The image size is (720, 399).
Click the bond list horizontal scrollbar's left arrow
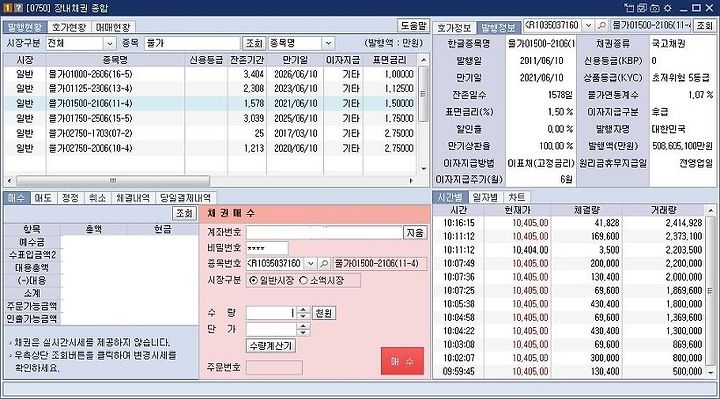[9, 180]
